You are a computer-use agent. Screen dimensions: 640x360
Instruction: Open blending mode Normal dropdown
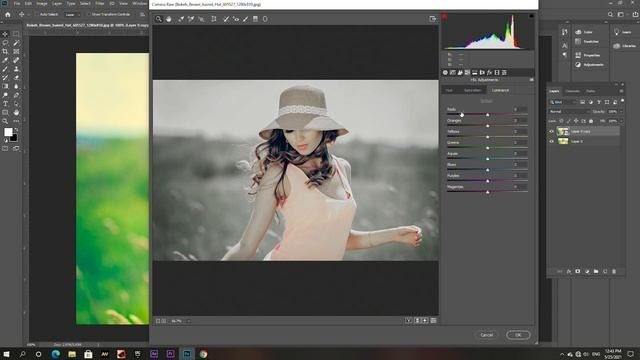(569, 111)
